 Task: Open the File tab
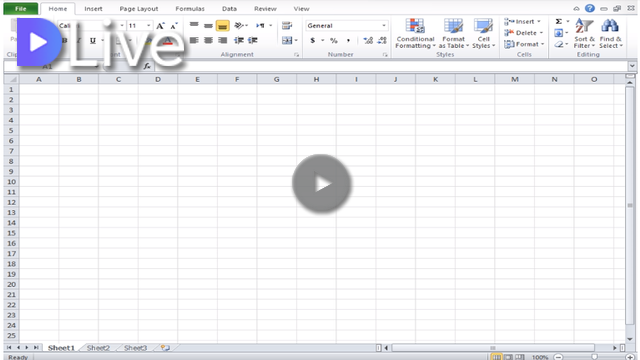click(21, 9)
